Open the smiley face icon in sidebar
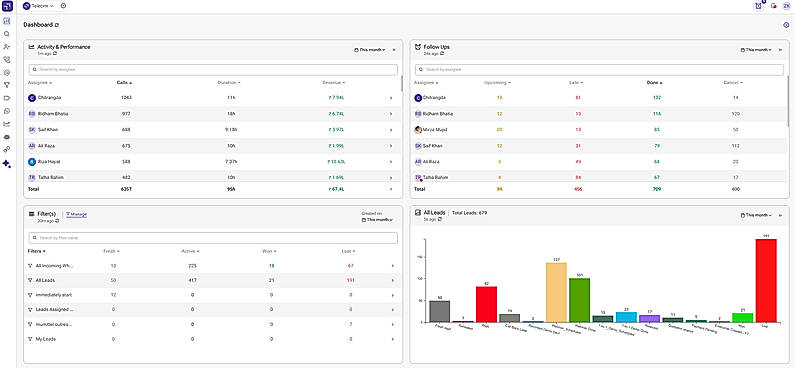Viewport: 795px width, 368px height. tap(7, 72)
